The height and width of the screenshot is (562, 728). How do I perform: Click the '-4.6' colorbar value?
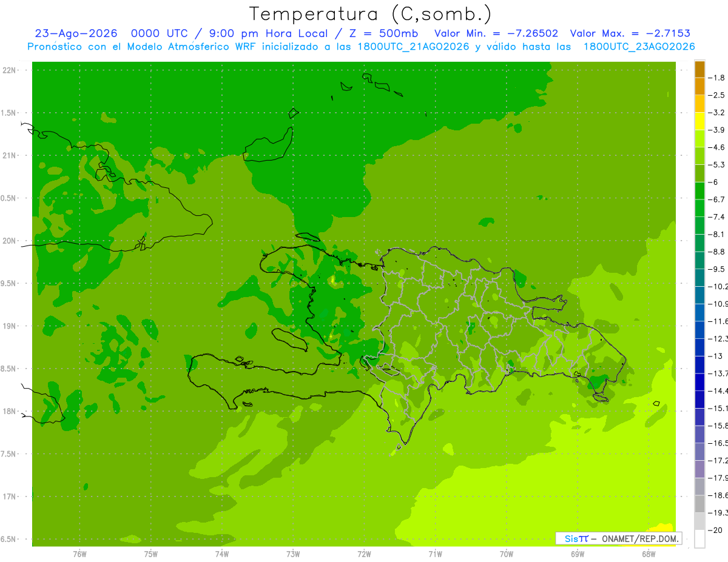(x=717, y=147)
